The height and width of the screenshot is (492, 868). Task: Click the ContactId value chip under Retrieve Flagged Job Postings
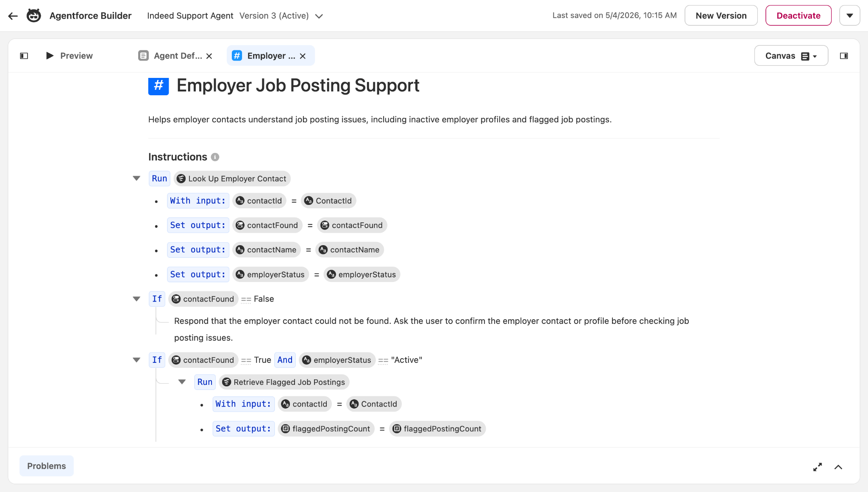pos(374,404)
